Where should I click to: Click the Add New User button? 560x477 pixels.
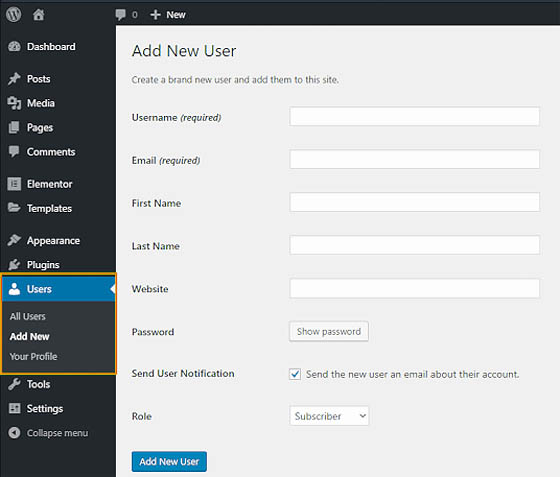coord(169,462)
